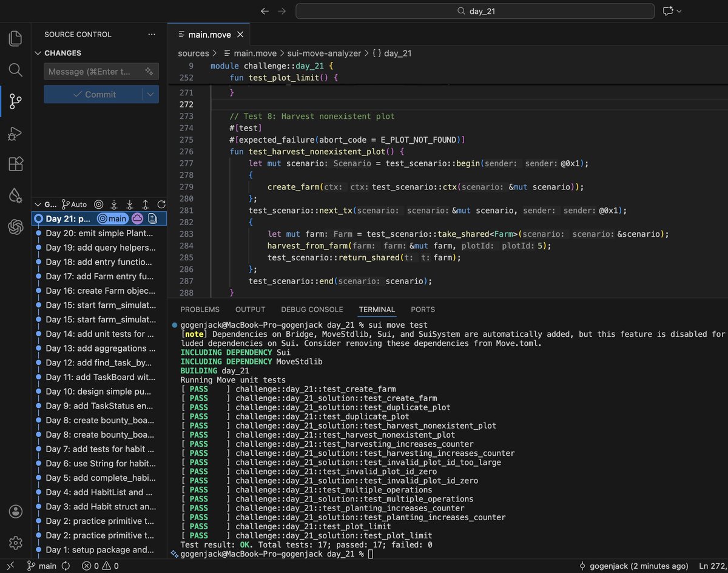Click the main branch badge on Day 21 commit
This screenshot has width=728, height=573.
113,219
